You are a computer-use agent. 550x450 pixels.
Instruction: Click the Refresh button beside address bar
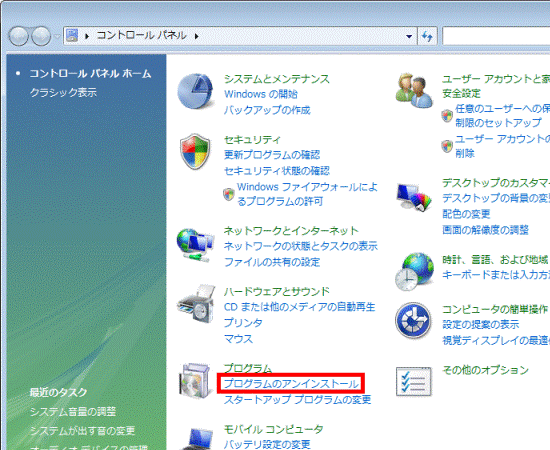pos(427,36)
